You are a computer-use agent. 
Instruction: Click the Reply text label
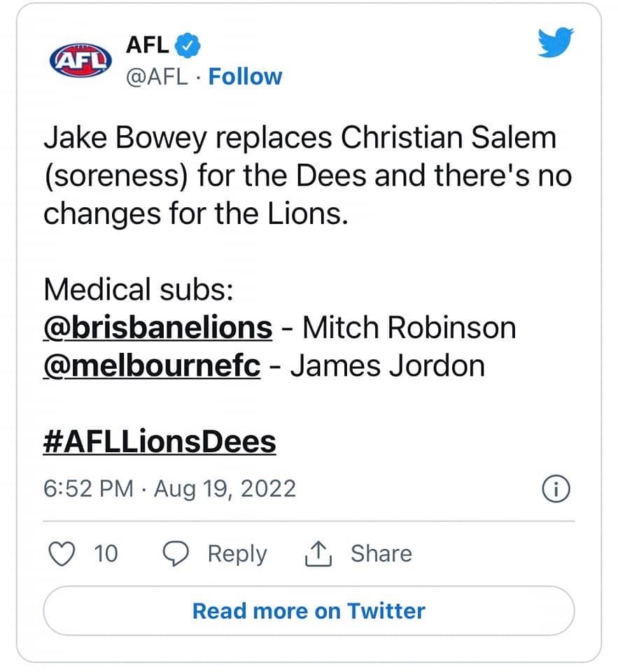[237, 554]
